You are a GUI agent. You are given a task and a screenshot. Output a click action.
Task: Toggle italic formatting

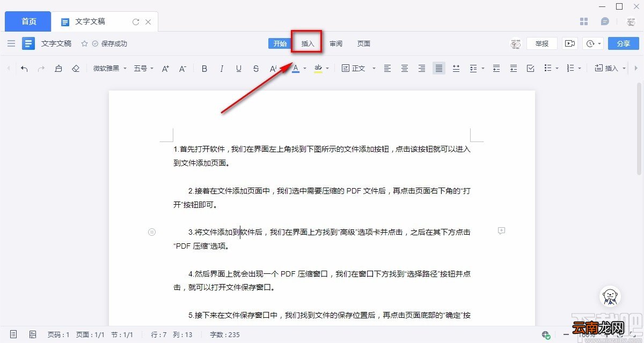click(221, 68)
